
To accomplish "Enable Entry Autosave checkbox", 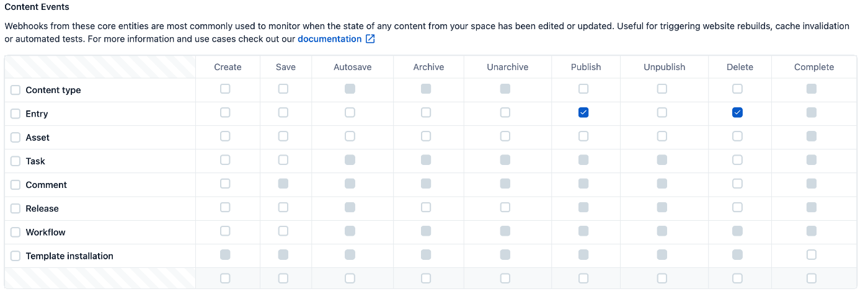I will [350, 112].
